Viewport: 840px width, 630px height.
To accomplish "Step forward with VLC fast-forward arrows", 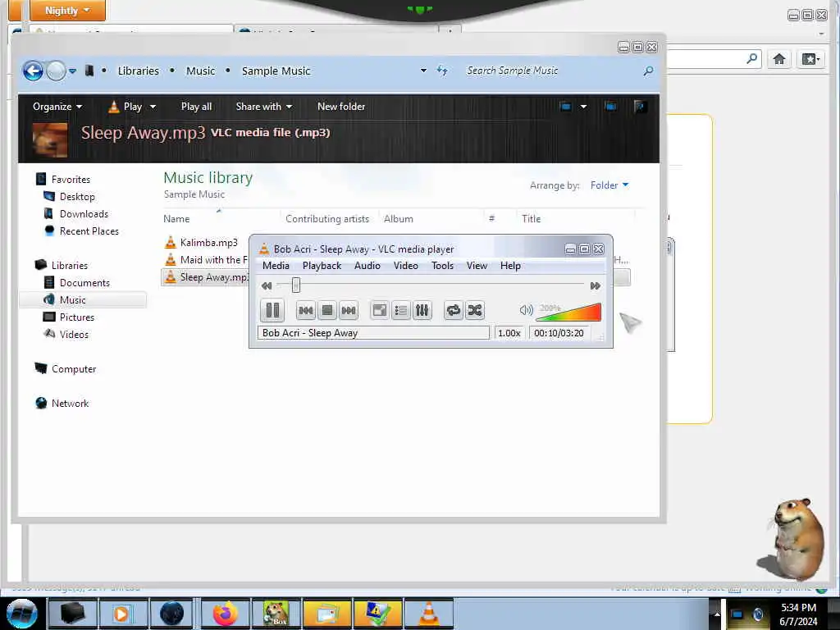I will (596, 286).
